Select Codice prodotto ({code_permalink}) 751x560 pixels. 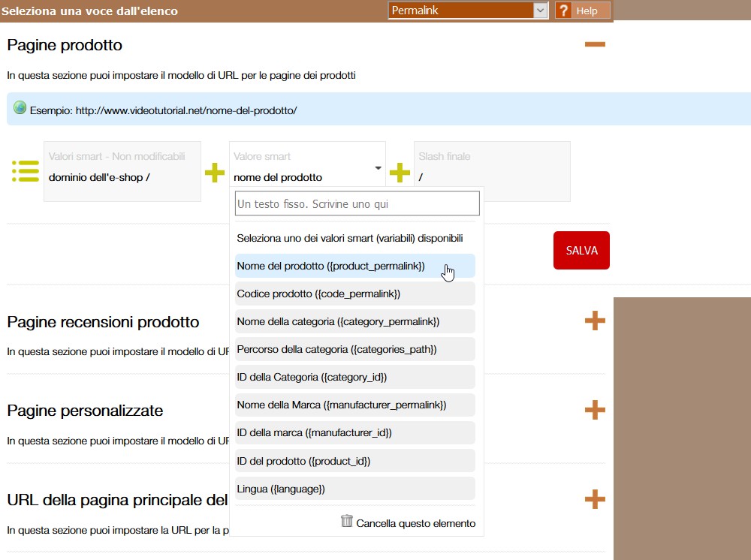click(355, 294)
